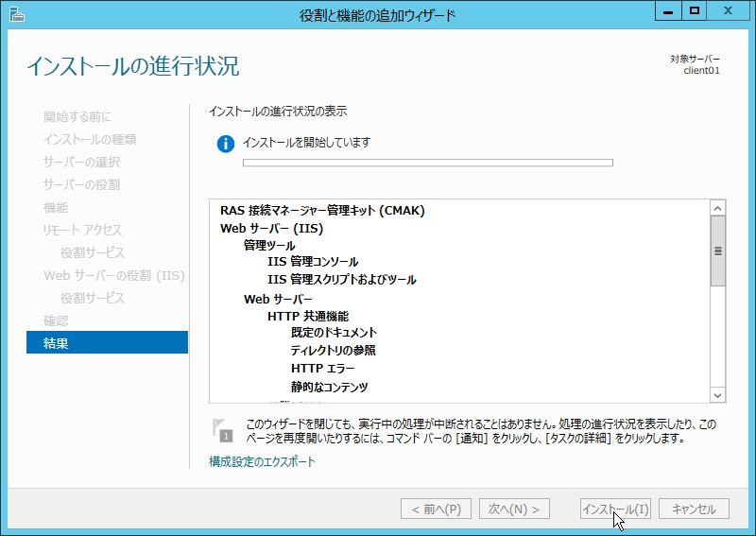The height and width of the screenshot is (536, 756).
Task: Select the 機能 step in sidebar
Action: (x=56, y=207)
